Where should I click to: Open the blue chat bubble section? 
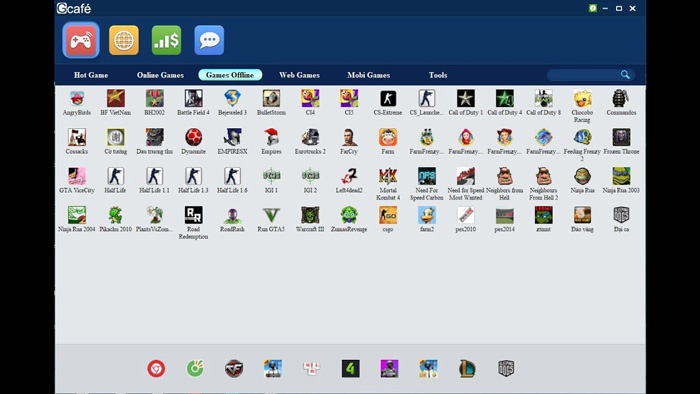pyautogui.click(x=209, y=40)
